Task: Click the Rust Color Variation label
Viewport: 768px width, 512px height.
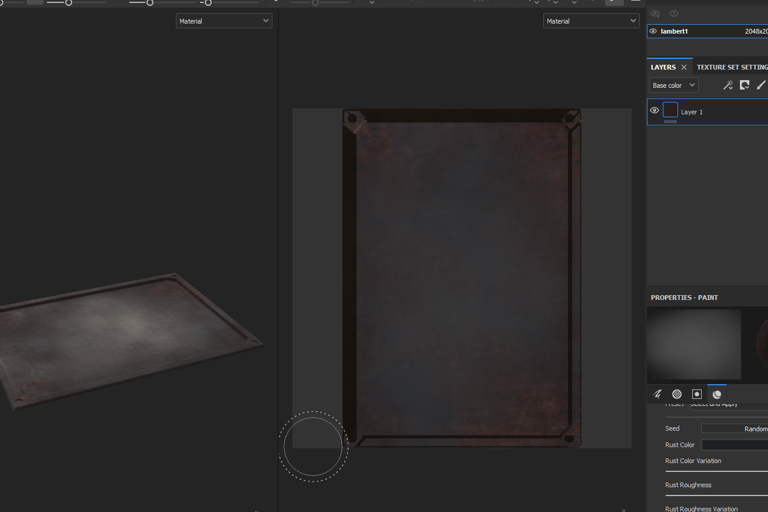Action: (693, 461)
